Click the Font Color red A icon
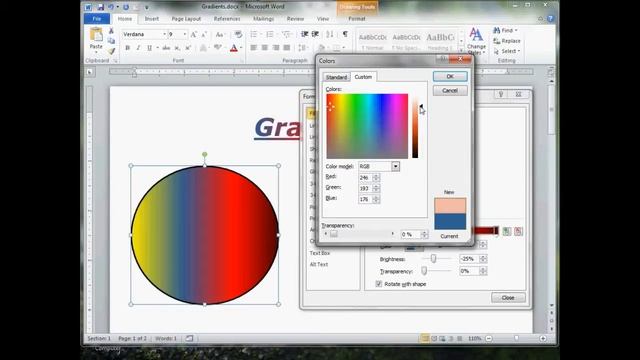This screenshot has width=640, height=360. click(233, 48)
